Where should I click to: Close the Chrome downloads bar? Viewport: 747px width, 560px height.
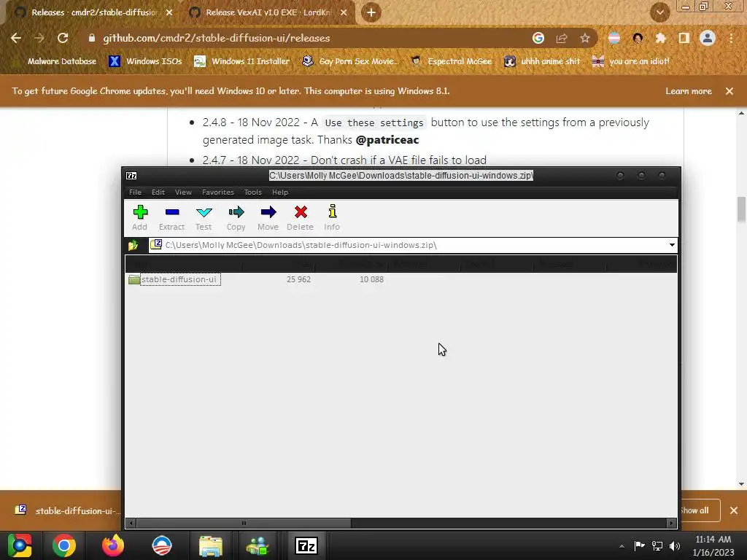[x=734, y=510]
